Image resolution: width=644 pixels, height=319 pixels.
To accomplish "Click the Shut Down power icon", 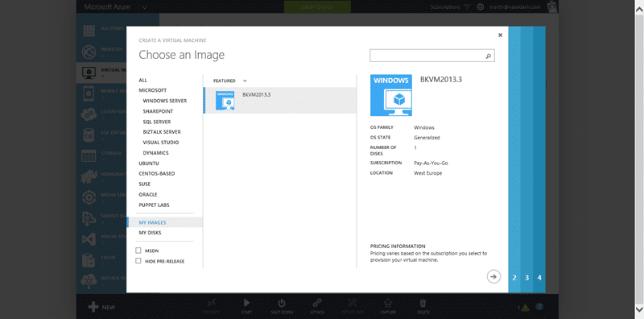I will 281,303.
